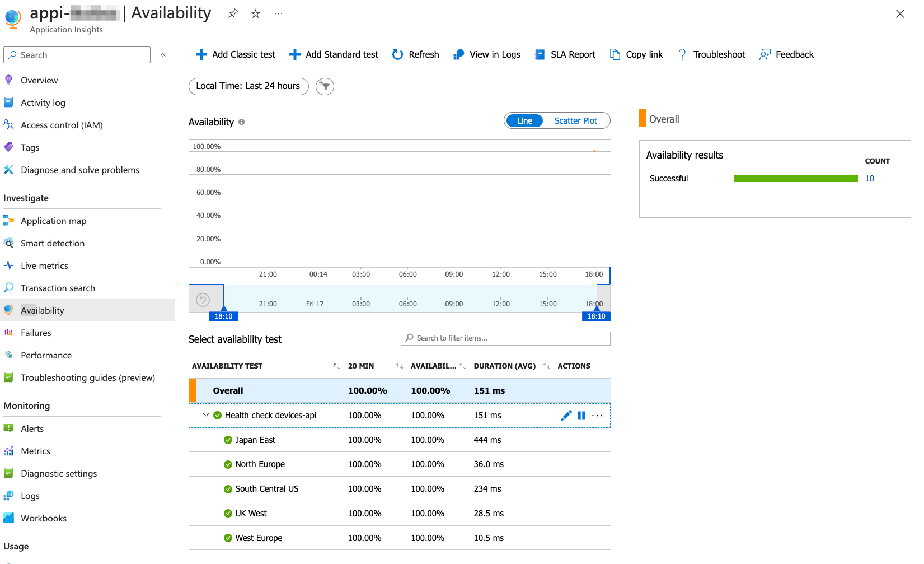Select the North Europe location row

pyautogui.click(x=400, y=464)
